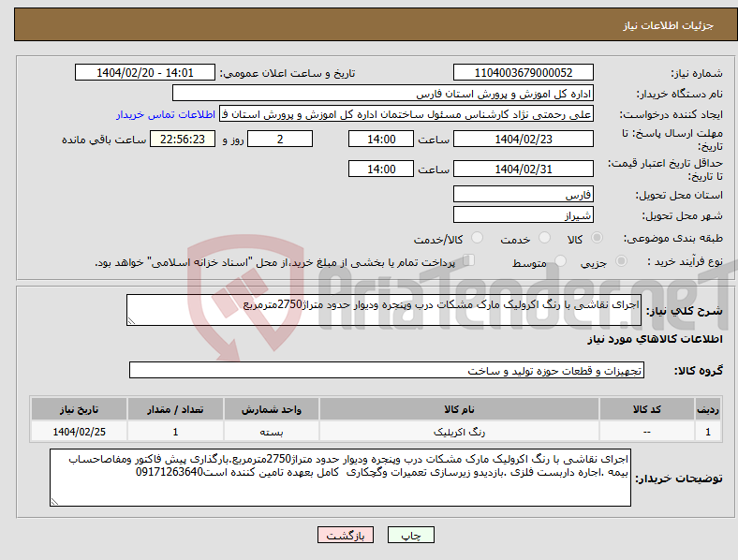Click the response deadline time 14:00 field
The image size is (738, 560).
381,139
